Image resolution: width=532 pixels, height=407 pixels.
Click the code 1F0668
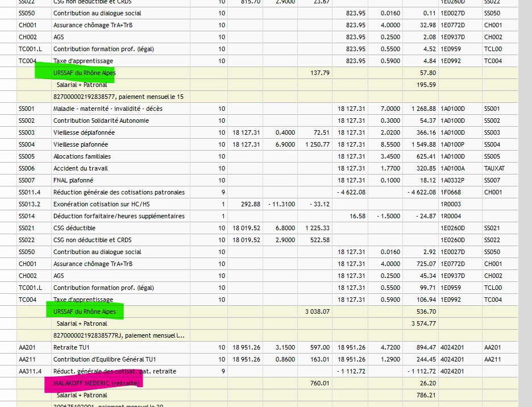(x=451, y=192)
